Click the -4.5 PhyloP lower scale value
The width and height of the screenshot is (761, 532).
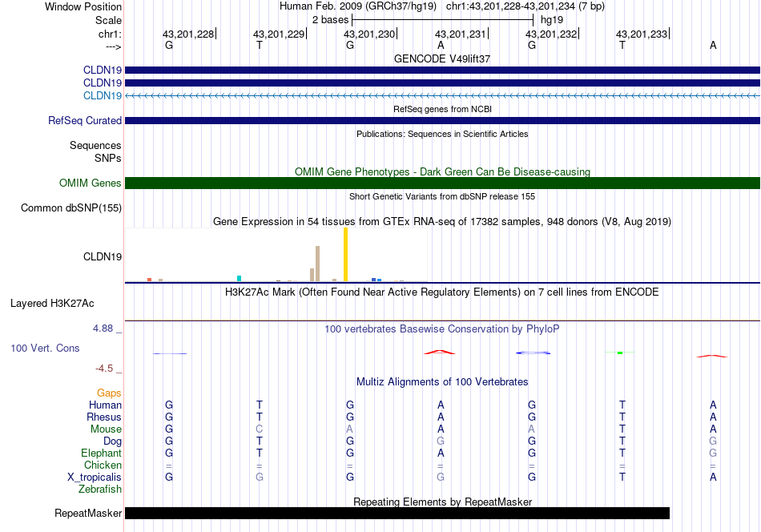(104, 369)
